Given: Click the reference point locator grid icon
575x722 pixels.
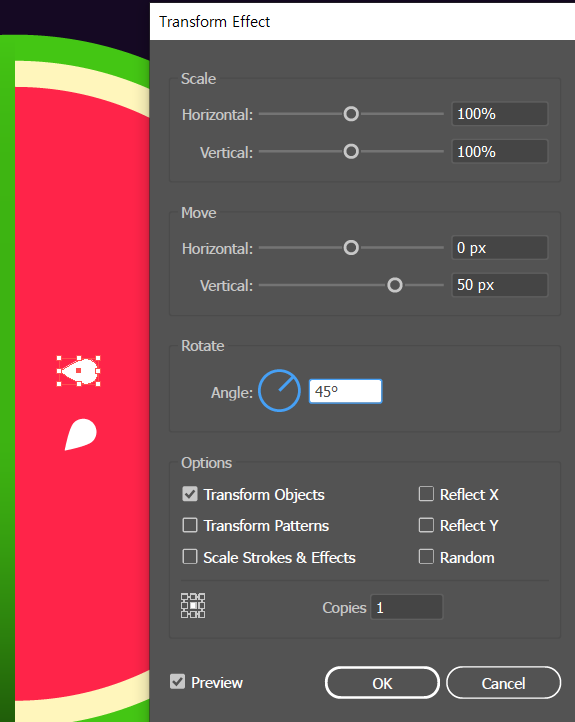Looking at the screenshot, I should pyautogui.click(x=193, y=606).
